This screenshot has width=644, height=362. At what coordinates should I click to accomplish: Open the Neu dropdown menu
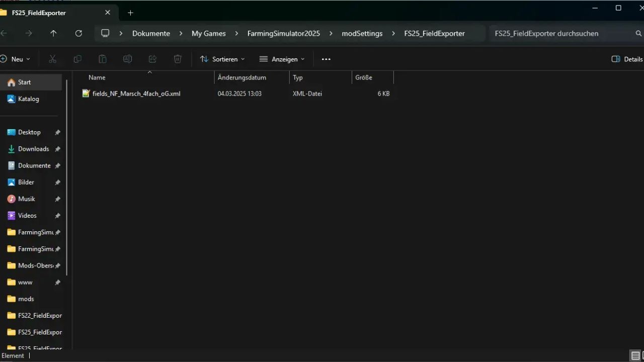pos(15,59)
